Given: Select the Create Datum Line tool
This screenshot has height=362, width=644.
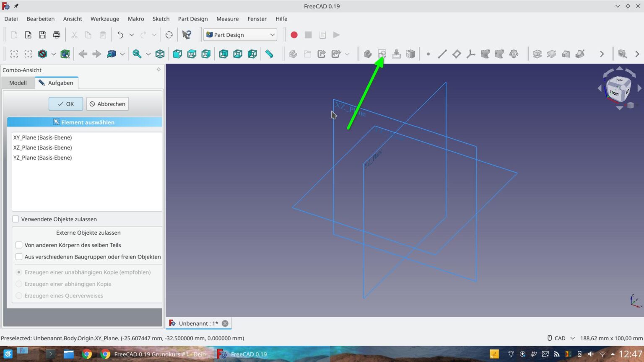Looking at the screenshot, I should click(x=442, y=54).
